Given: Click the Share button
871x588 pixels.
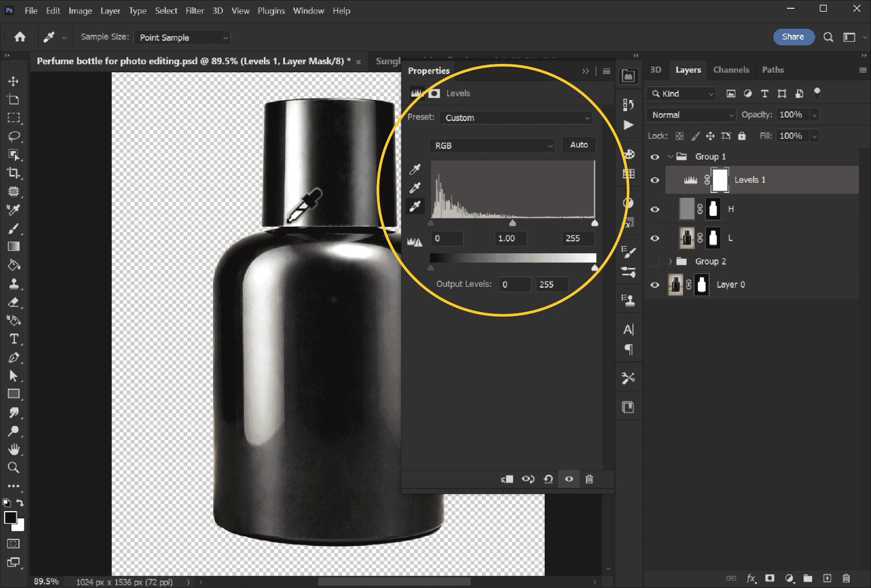Looking at the screenshot, I should [x=793, y=37].
